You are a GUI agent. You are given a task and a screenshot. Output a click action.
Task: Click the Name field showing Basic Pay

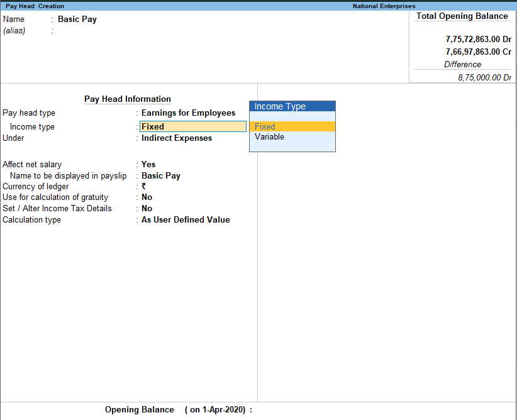click(x=77, y=19)
